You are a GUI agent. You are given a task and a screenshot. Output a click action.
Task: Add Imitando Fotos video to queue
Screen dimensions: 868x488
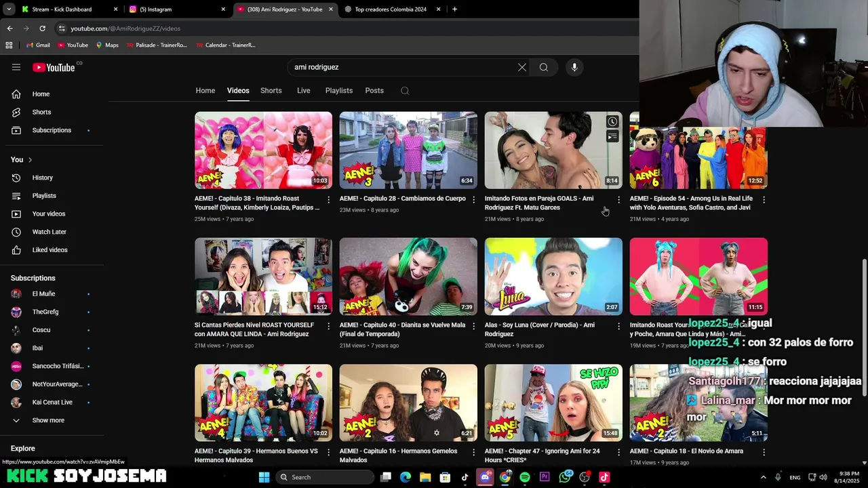(x=612, y=136)
